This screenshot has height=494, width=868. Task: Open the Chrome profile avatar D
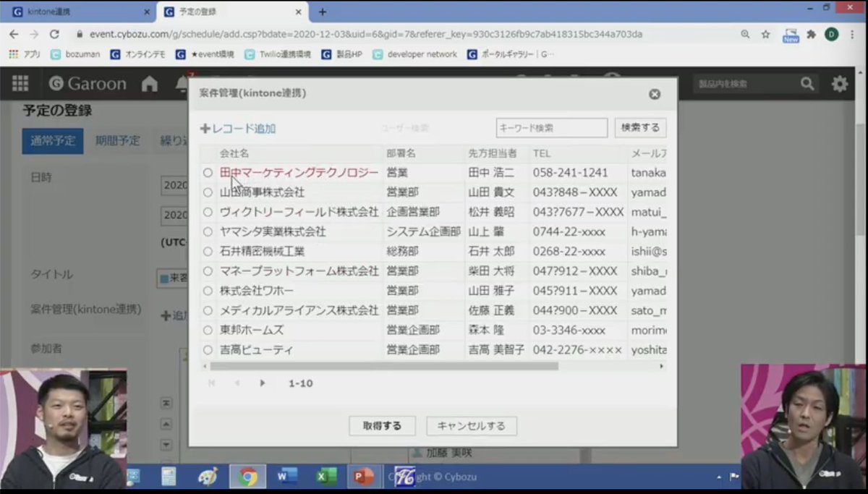(x=832, y=34)
